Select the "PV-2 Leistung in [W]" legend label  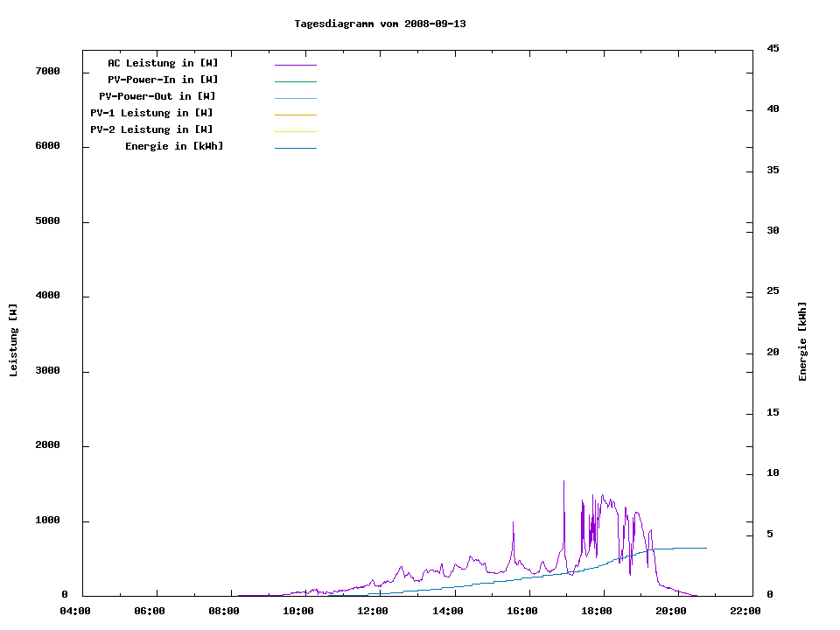click(x=151, y=129)
